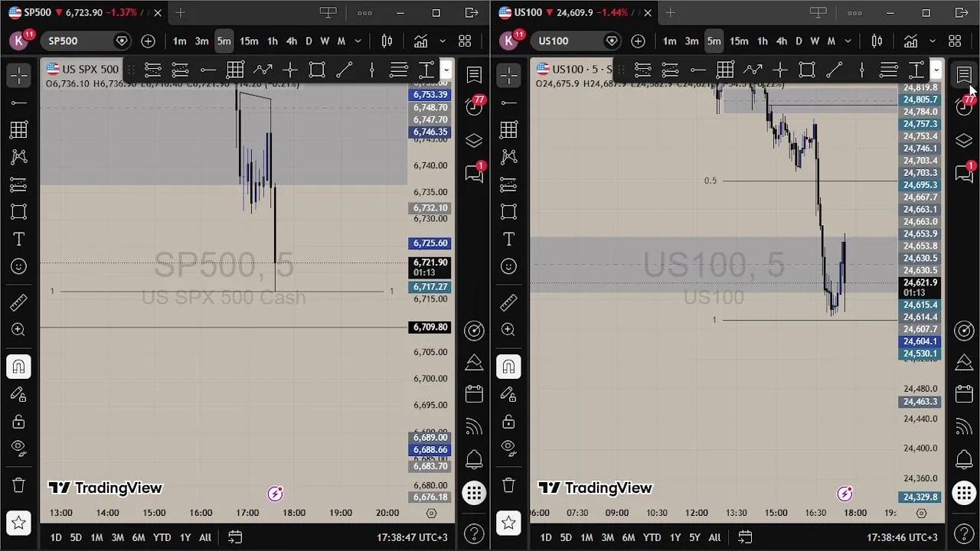The width and height of the screenshot is (980, 551).
Task: Open chart settings gear below SP500 price scale
Action: (x=432, y=513)
